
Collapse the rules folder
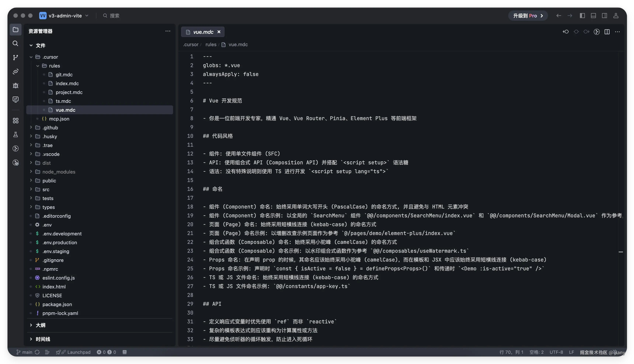coord(54,66)
